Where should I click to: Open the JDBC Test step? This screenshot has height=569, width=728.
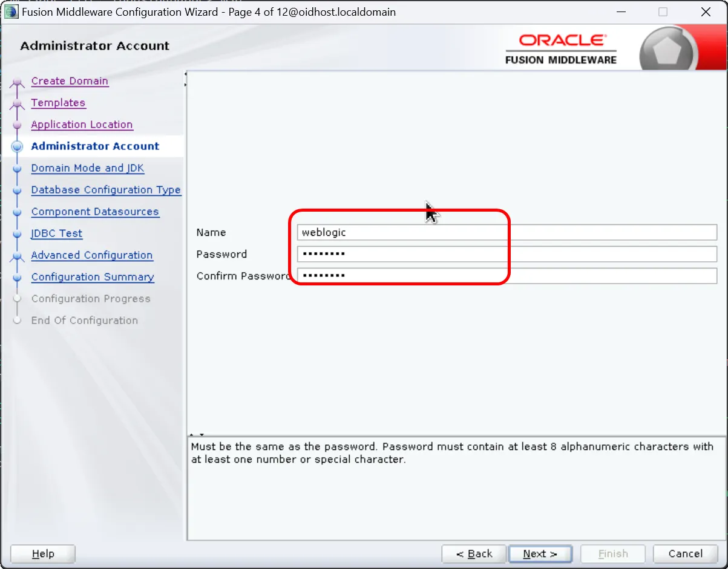point(57,233)
